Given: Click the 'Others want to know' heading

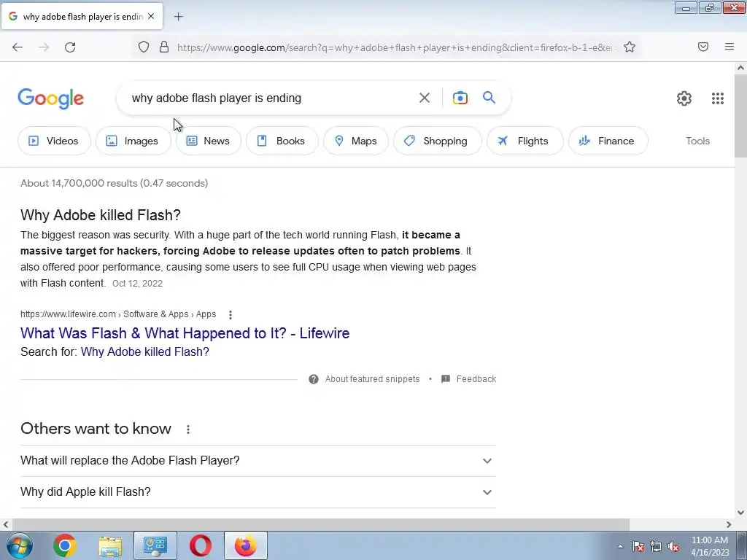Looking at the screenshot, I should coord(96,429).
